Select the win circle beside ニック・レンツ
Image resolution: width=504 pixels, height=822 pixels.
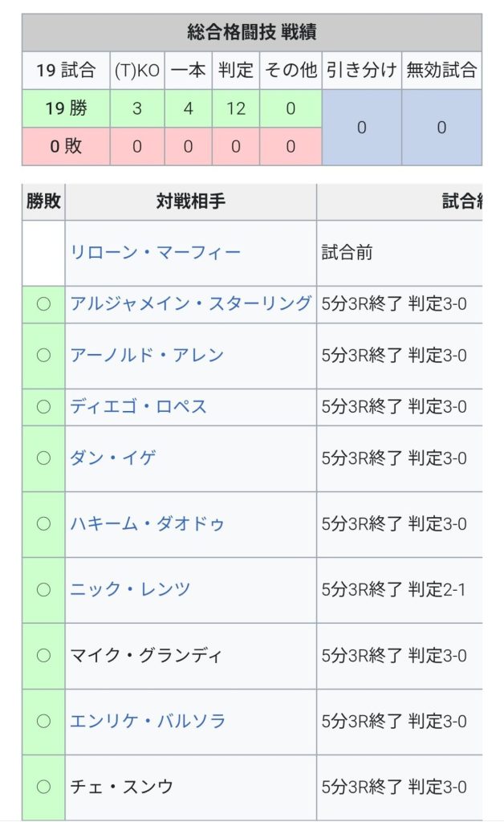43,589
